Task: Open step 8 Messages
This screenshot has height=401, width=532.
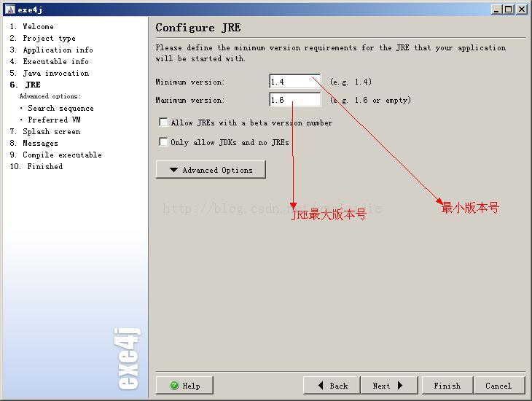Action: pyautogui.click(x=34, y=143)
